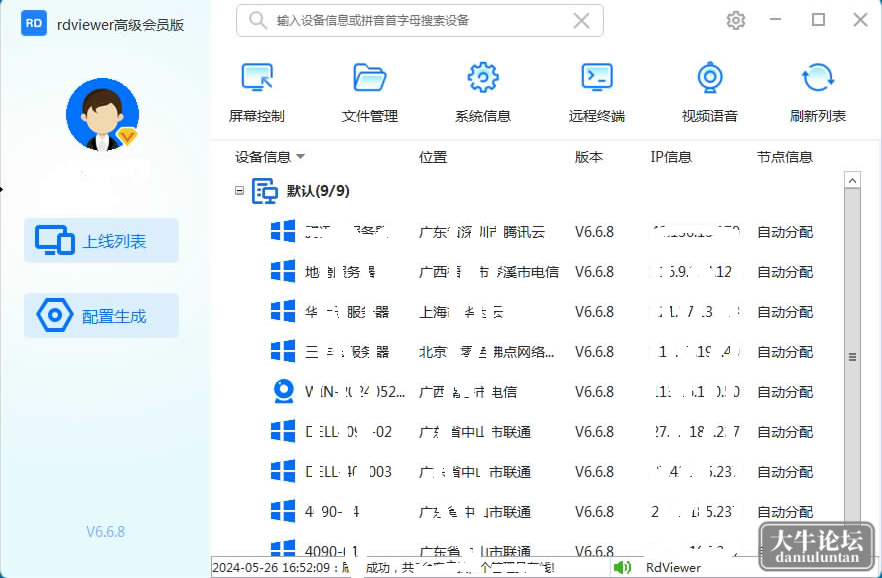Open the settings gear in title bar
This screenshot has width=882, height=578.
point(735,20)
